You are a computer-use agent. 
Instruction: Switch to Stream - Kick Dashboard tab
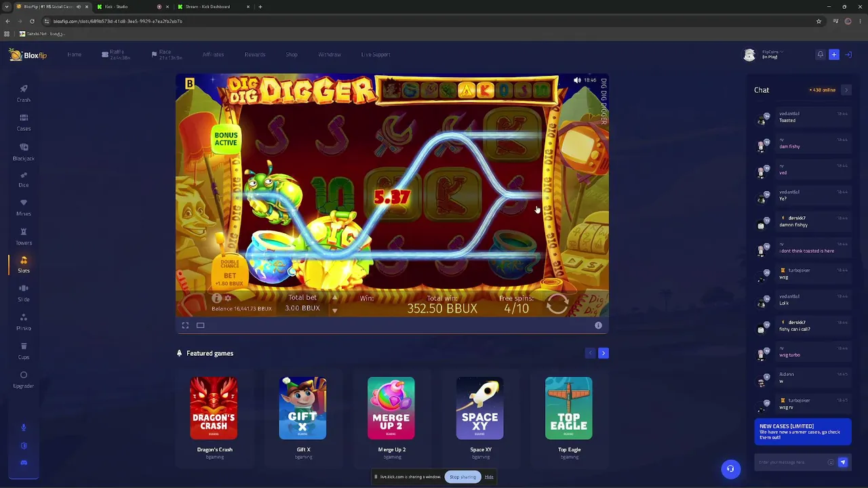point(212,7)
